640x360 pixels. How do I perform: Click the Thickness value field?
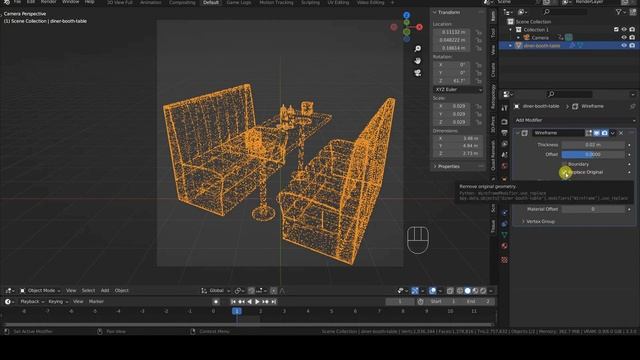593,145
